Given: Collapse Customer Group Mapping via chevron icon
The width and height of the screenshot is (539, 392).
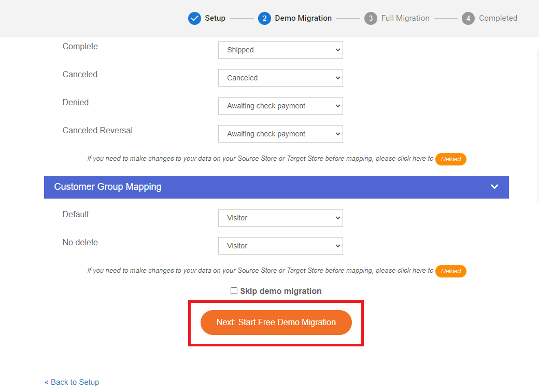Looking at the screenshot, I should tap(494, 187).
